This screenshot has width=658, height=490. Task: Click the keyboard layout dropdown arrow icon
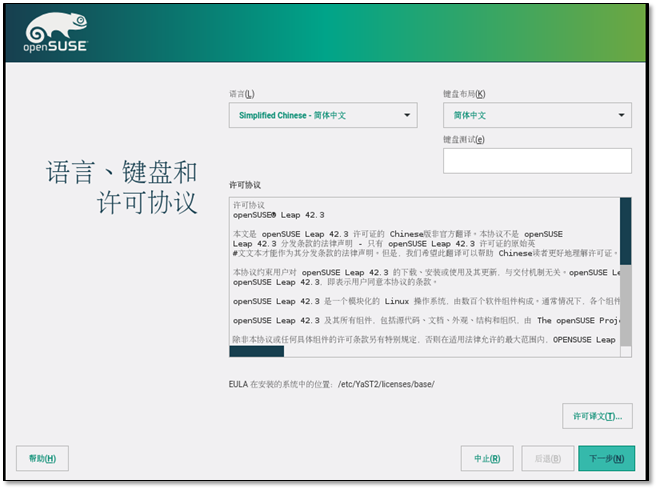(x=621, y=115)
